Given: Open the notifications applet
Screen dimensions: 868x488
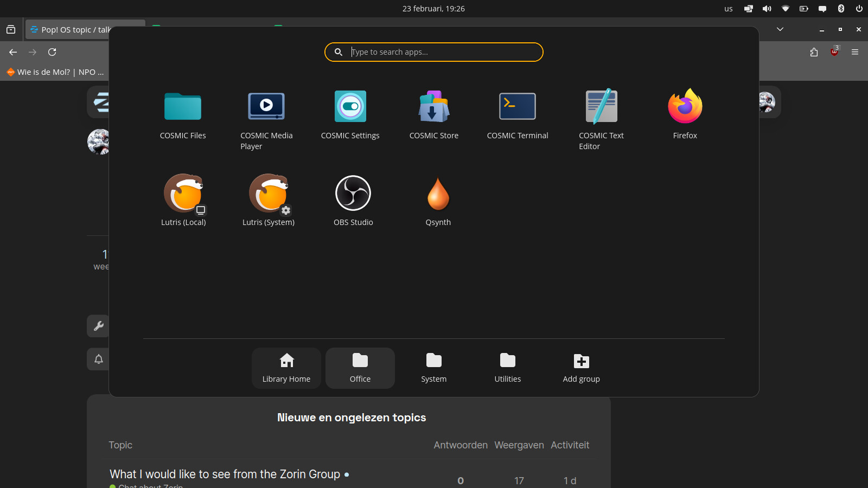Looking at the screenshot, I should tap(822, 9).
